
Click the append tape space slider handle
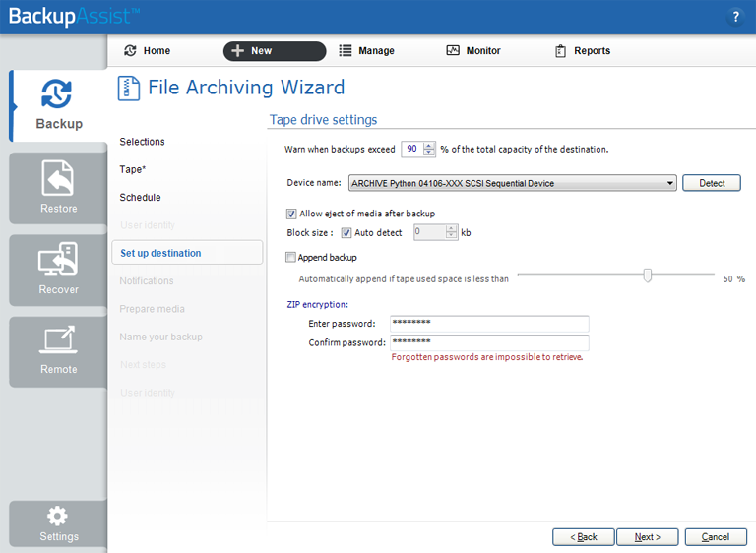(648, 276)
